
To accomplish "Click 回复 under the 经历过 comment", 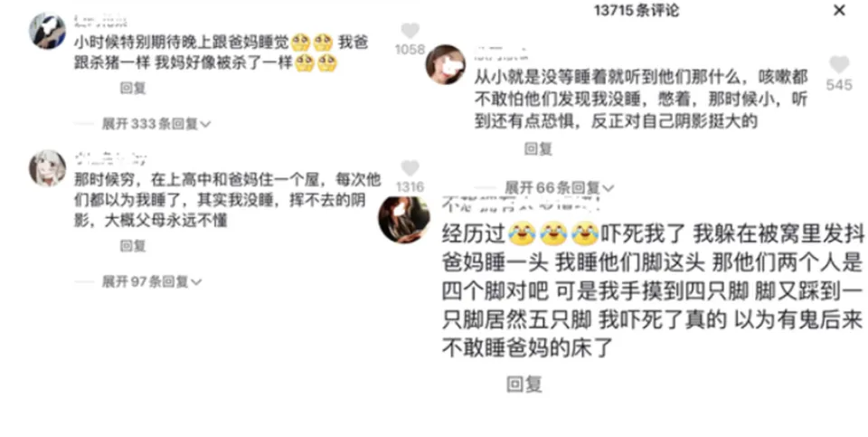I will (524, 385).
